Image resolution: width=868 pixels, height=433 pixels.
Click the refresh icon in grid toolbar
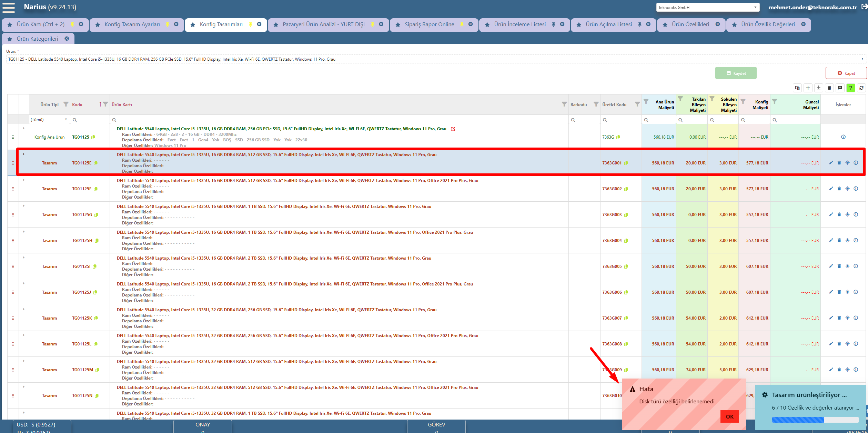[861, 88]
